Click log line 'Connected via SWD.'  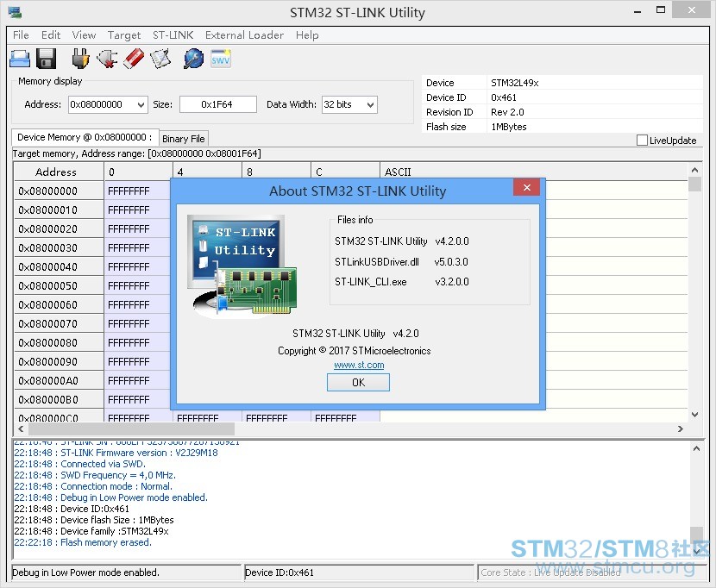(79, 464)
